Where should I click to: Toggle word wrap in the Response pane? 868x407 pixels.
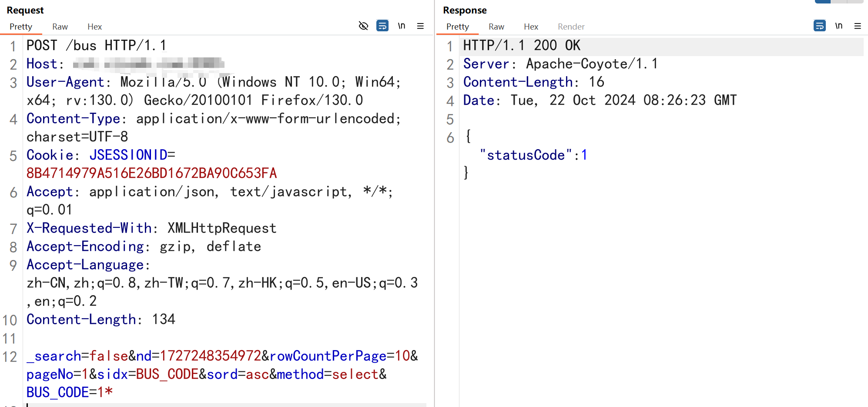(x=820, y=26)
